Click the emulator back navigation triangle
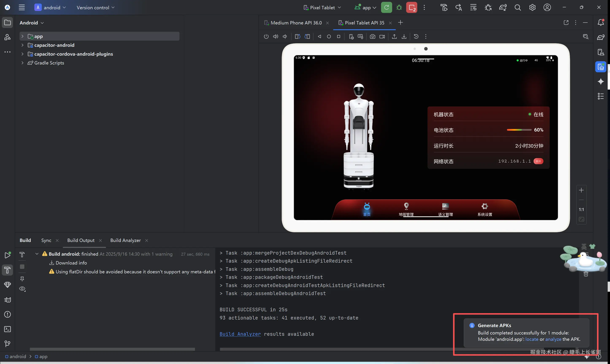 point(319,36)
